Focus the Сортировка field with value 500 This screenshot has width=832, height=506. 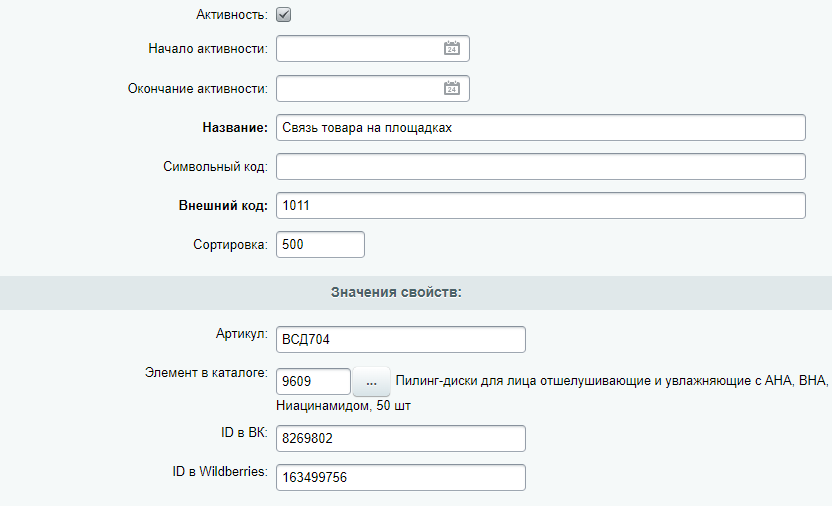pos(320,245)
